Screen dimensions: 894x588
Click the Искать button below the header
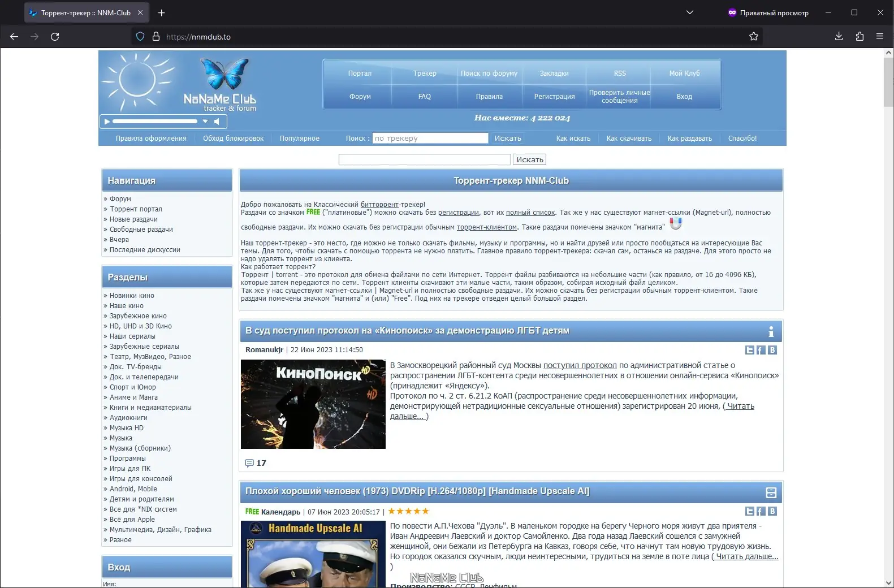click(530, 160)
